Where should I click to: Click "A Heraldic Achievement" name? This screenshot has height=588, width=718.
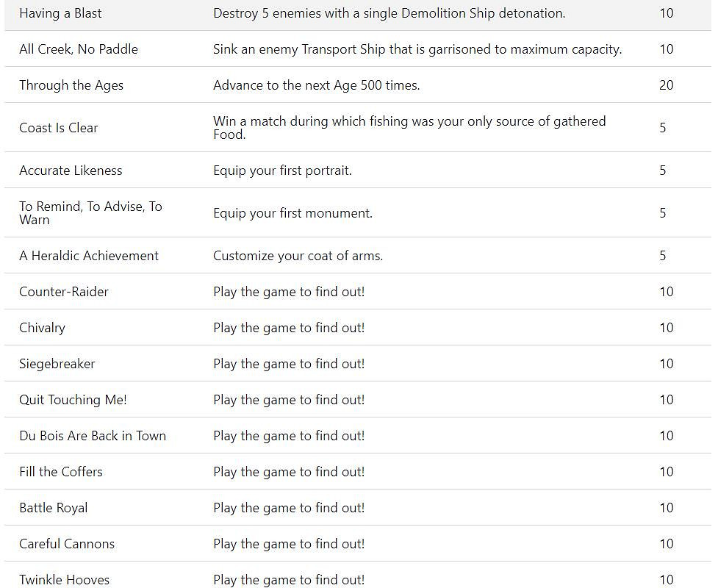click(x=89, y=256)
